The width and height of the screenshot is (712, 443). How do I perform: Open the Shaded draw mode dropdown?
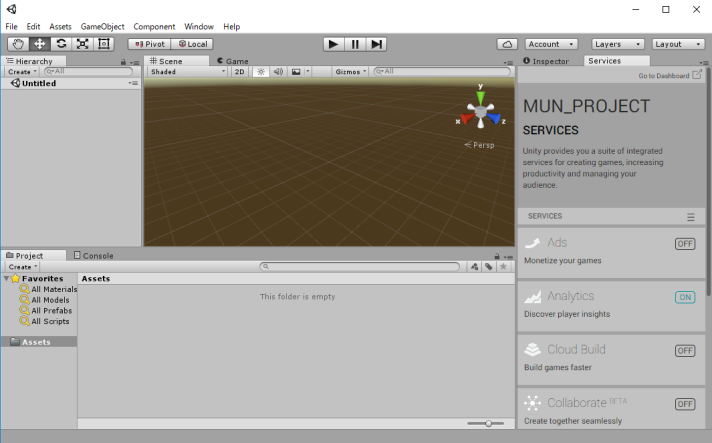click(188, 72)
